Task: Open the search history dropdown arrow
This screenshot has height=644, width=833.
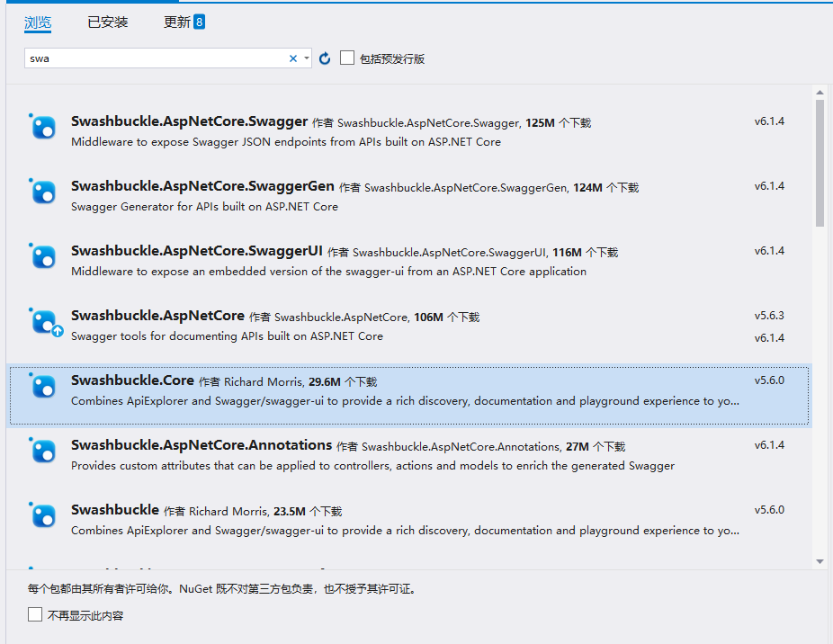Action: coord(307,58)
